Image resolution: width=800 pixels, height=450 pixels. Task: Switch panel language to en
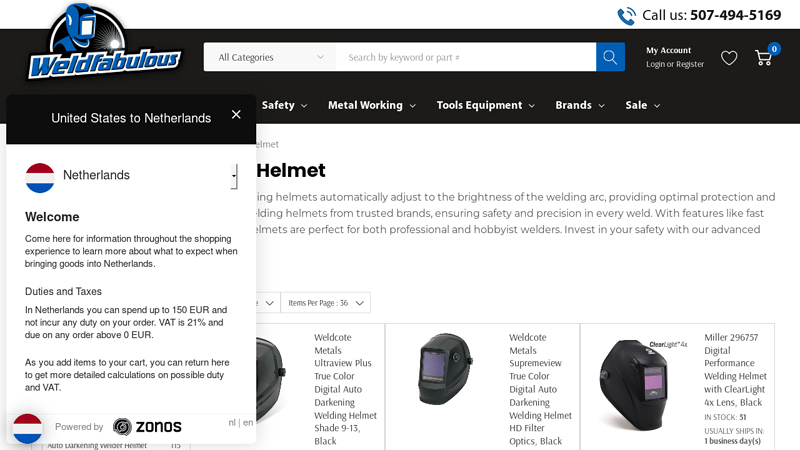[248, 422]
